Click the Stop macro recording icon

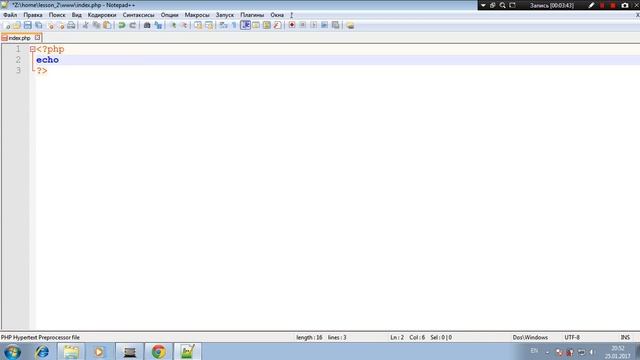pos(302,25)
